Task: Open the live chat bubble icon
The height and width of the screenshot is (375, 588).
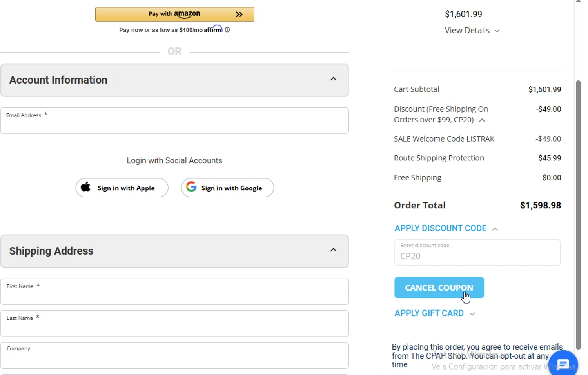Action: click(563, 364)
